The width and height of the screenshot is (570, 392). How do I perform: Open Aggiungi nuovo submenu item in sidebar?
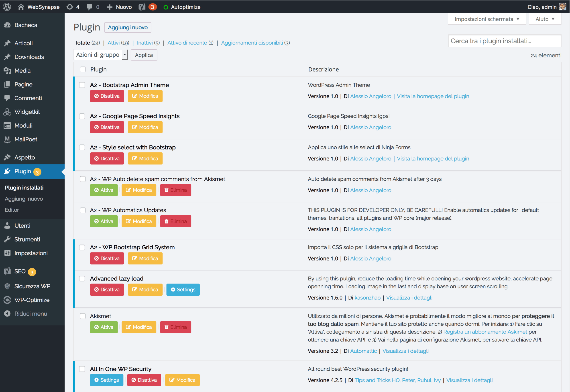24,199
